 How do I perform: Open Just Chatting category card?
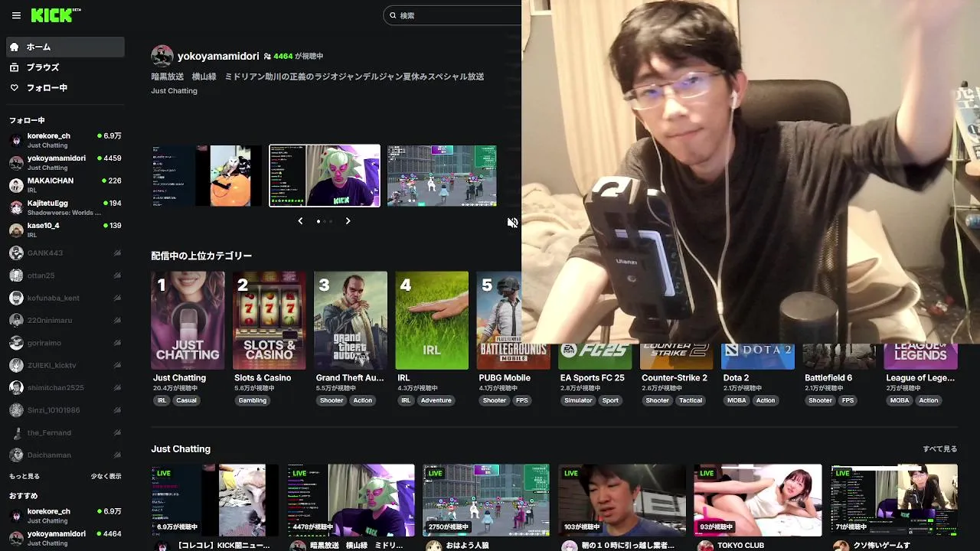point(188,320)
